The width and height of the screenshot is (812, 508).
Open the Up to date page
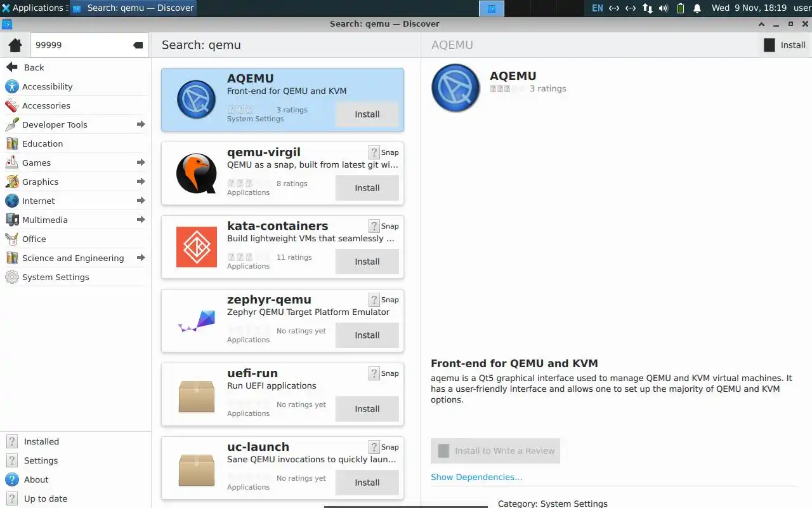click(x=75, y=498)
